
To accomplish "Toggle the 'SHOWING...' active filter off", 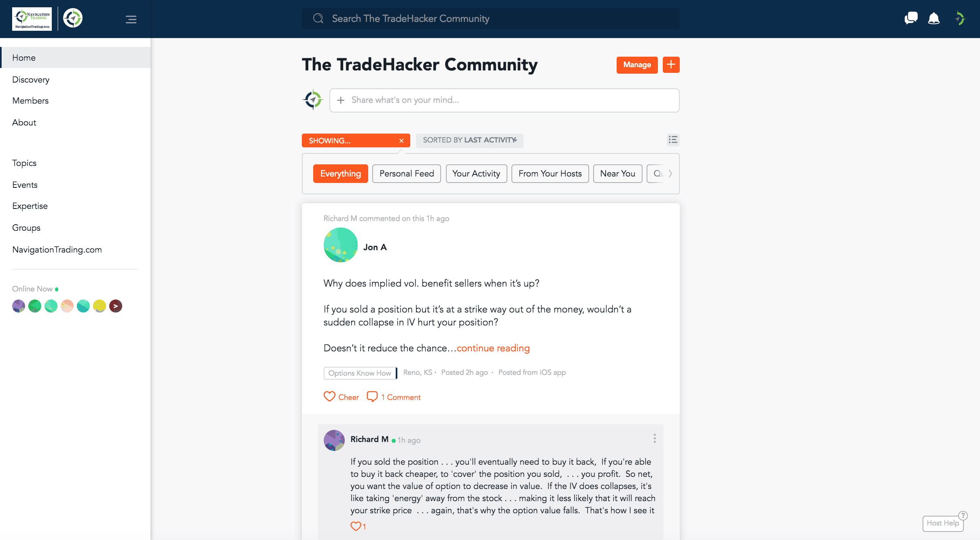I will (x=401, y=140).
